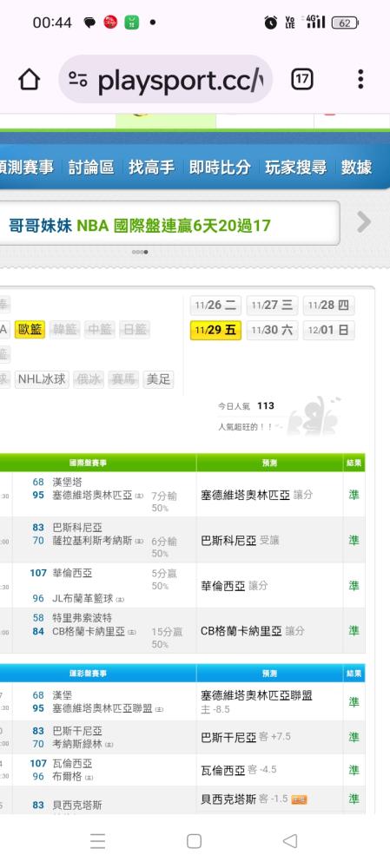This screenshot has width=390, height=868.
Task: Tap the playsport.cc address bar
Action: pyautogui.click(x=165, y=80)
